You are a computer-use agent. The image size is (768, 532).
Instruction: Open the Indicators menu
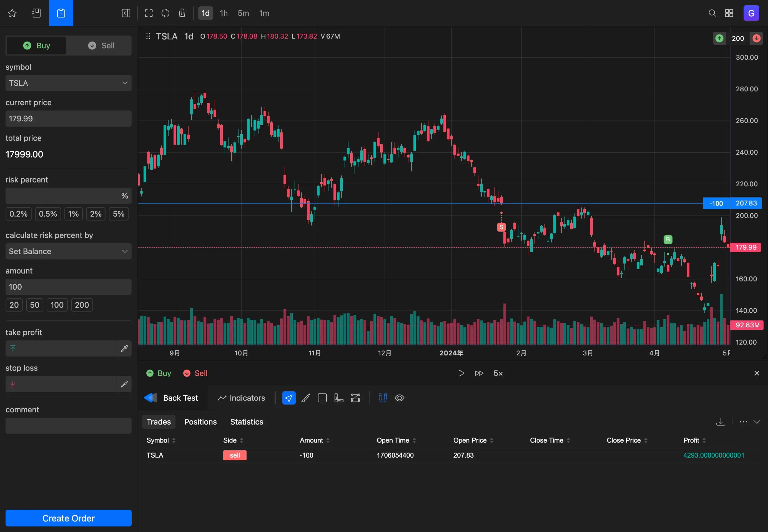(x=241, y=398)
